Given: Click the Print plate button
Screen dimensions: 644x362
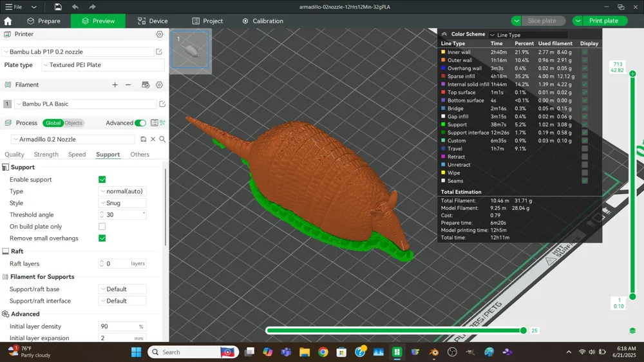Looking at the screenshot, I should pyautogui.click(x=603, y=21).
